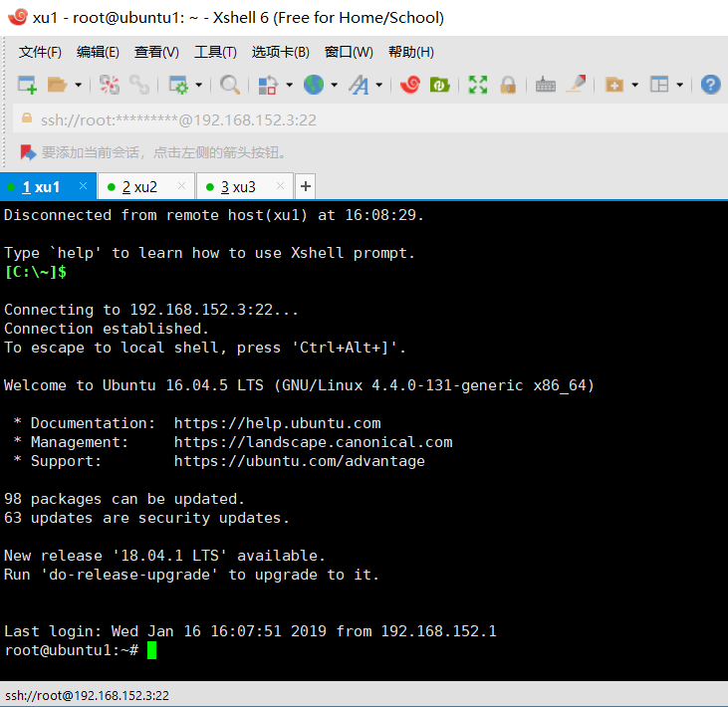
Task: Click the Disconnect icon
Action: [110, 85]
